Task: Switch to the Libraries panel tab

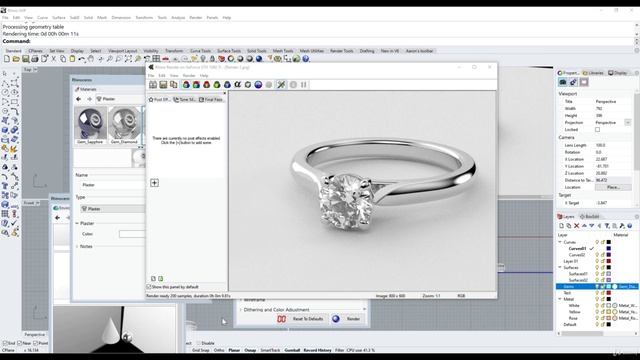Action: pos(593,73)
